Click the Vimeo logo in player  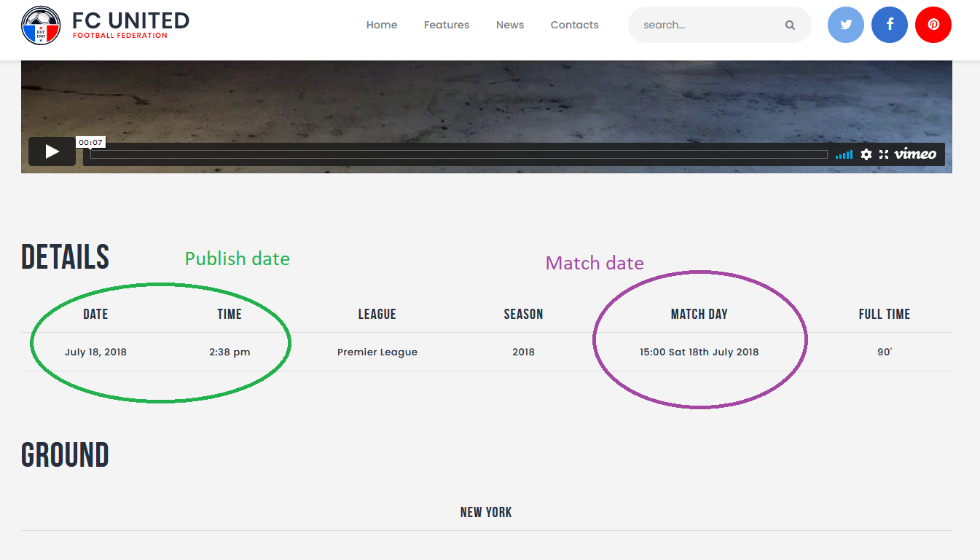pos(915,154)
